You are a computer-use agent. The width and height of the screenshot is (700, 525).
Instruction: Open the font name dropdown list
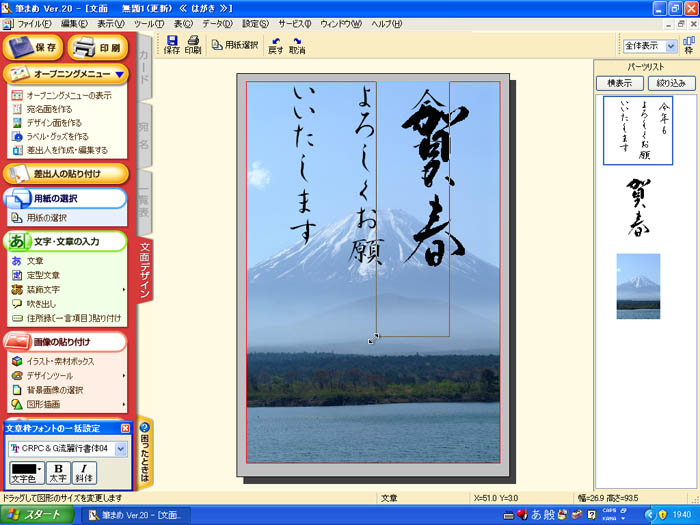tap(121, 449)
